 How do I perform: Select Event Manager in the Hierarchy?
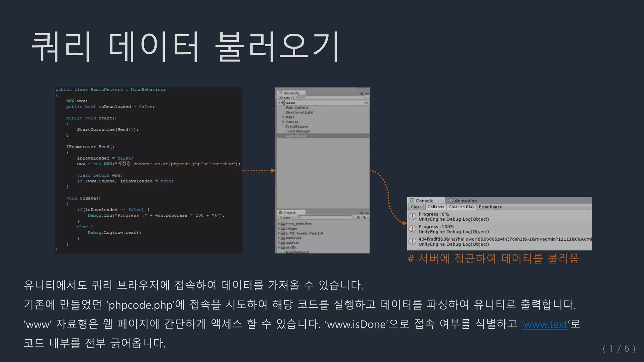pos(298,131)
